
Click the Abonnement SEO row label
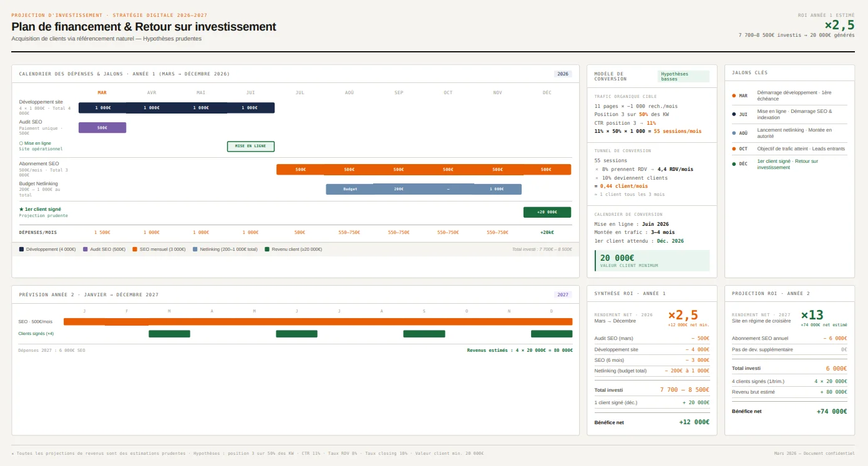click(x=39, y=163)
